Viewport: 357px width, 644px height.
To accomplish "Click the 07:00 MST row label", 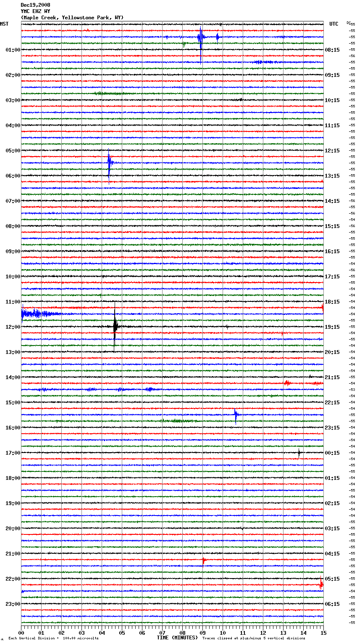I will [13, 201].
